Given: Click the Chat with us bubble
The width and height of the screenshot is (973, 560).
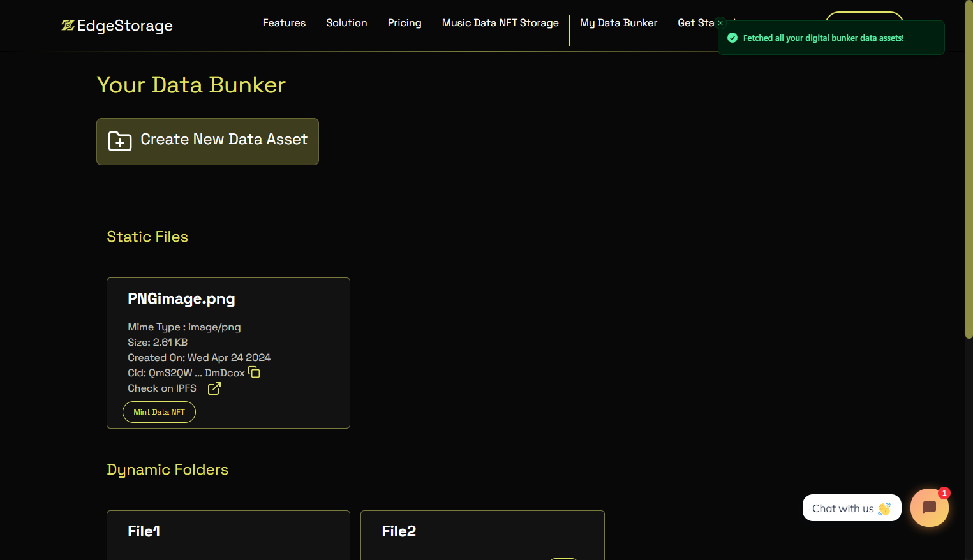Looking at the screenshot, I should click(852, 508).
